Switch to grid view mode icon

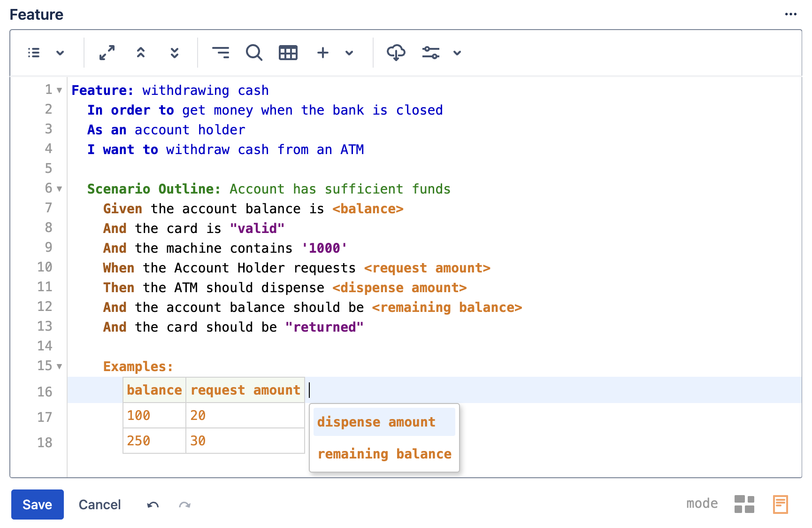point(744,505)
